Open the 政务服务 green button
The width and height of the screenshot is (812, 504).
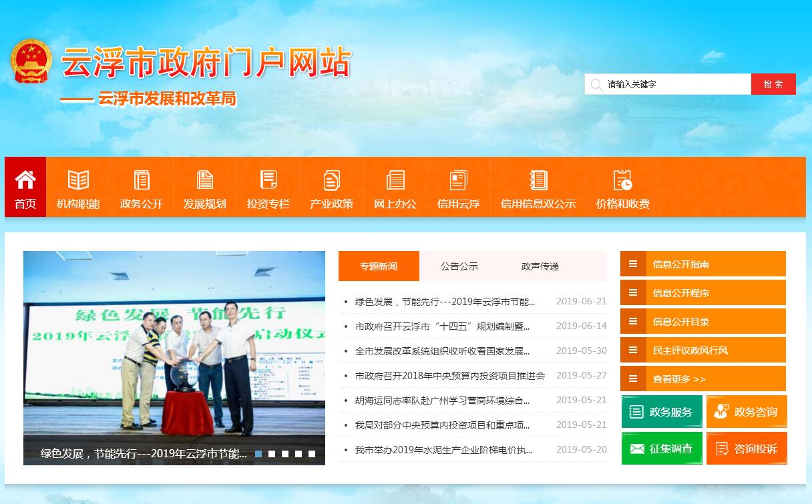click(x=662, y=412)
